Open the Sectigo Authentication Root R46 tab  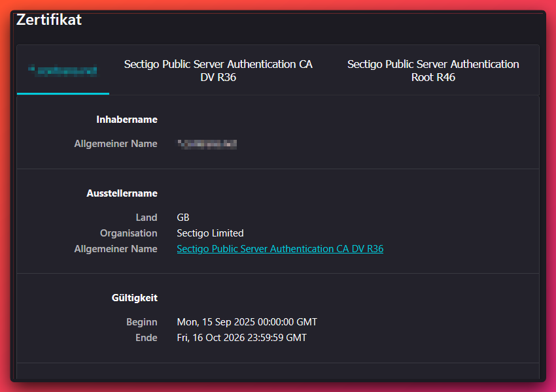[x=433, y=71]
